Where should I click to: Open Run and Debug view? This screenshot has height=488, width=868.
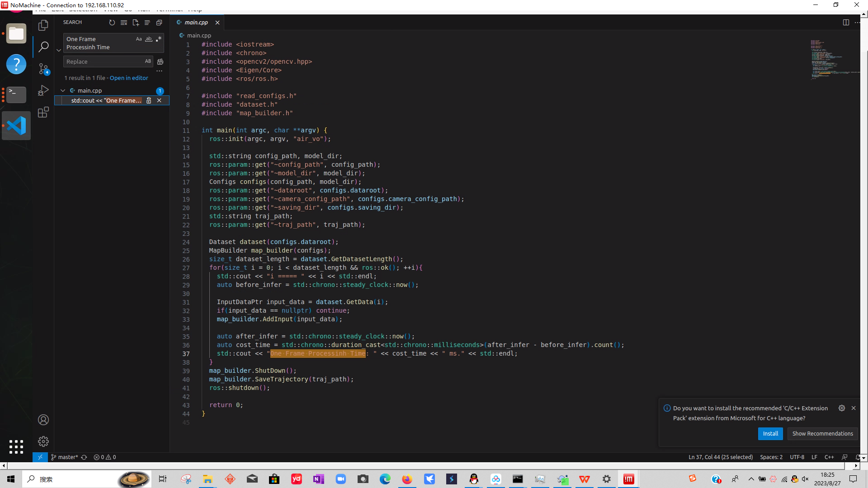[43, 91]
